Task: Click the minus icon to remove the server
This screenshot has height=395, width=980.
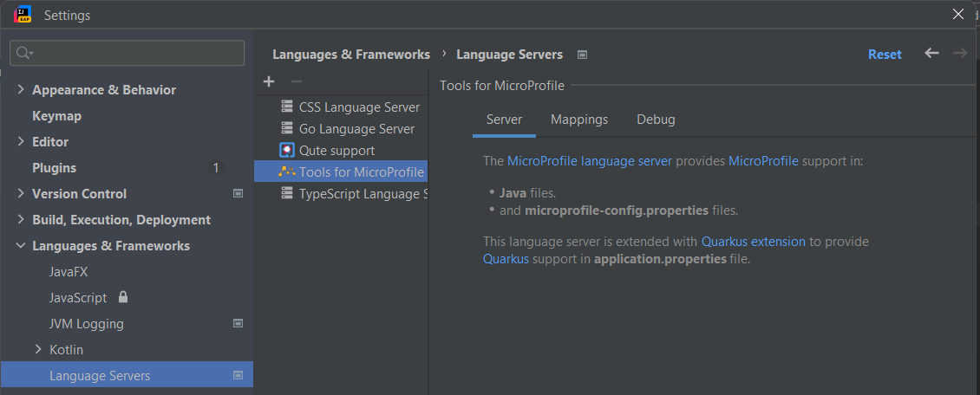Action: tap(296, 81)
